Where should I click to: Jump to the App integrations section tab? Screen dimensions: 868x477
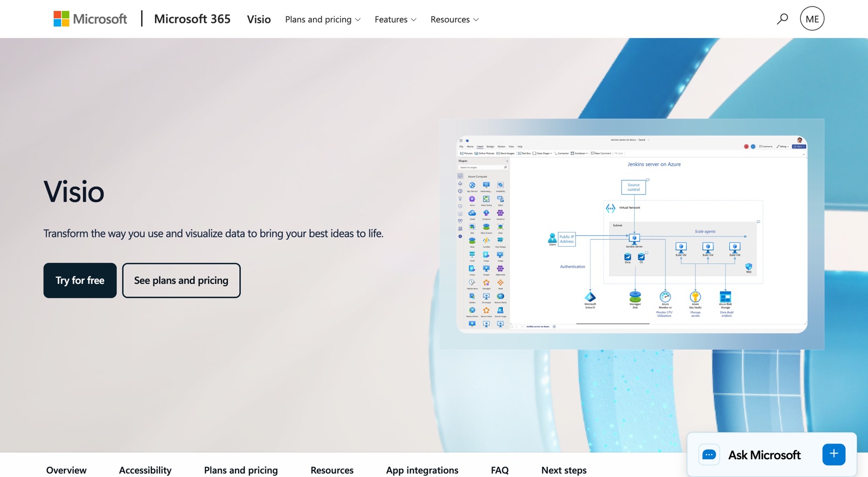pos(422,470)
